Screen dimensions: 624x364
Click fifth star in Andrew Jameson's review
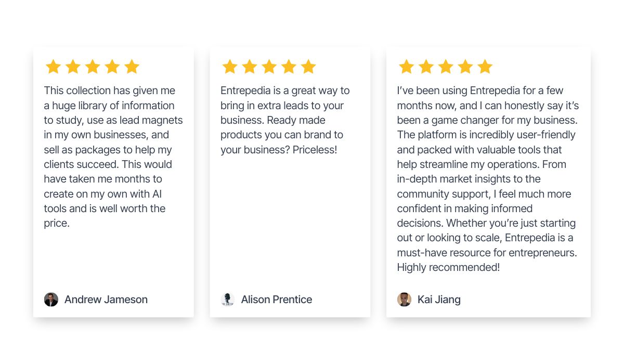click(132, 67)
